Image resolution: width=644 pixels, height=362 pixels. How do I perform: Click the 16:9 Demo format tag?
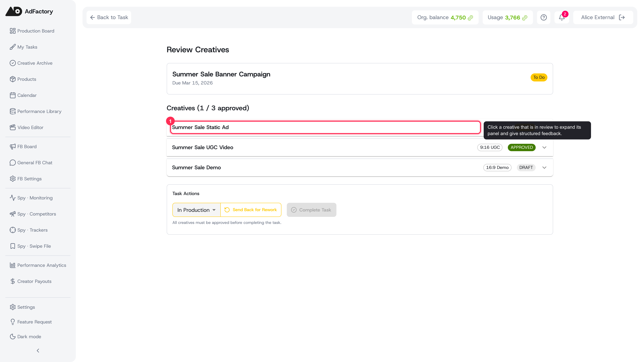497,168
